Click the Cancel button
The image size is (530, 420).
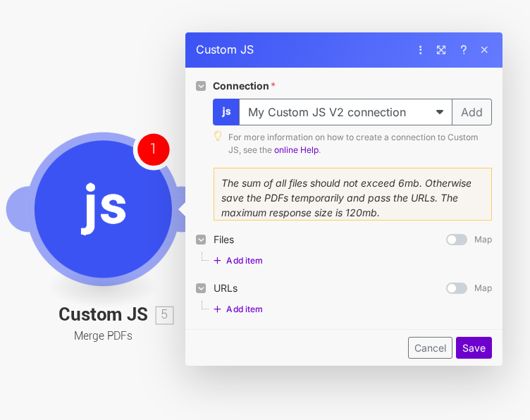(x=430, y=347)
